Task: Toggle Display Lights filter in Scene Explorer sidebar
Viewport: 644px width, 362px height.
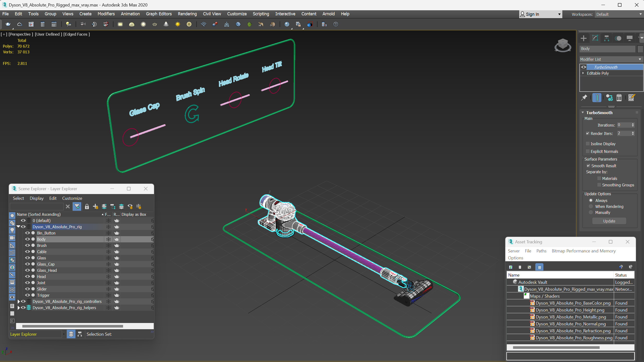Action: pos(12,230)
